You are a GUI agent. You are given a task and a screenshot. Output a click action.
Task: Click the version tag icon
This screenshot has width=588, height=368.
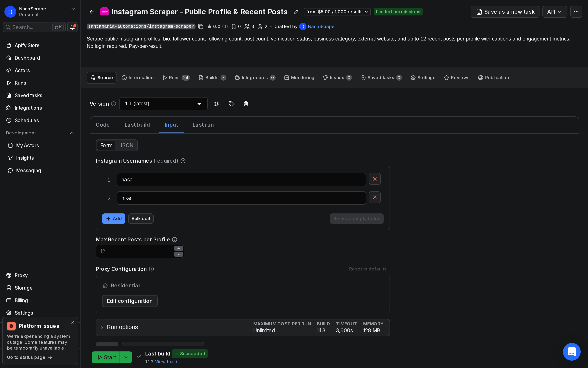point(231,104)
